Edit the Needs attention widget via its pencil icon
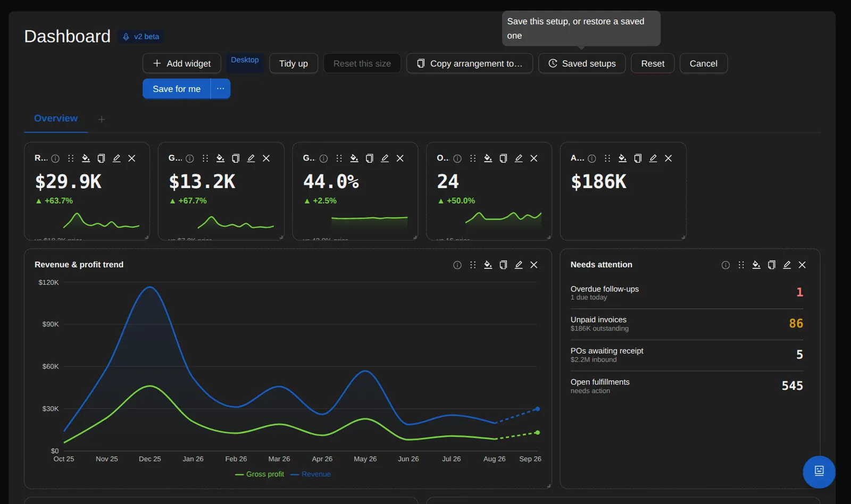 pyautogui.click(x=787, y=265)
